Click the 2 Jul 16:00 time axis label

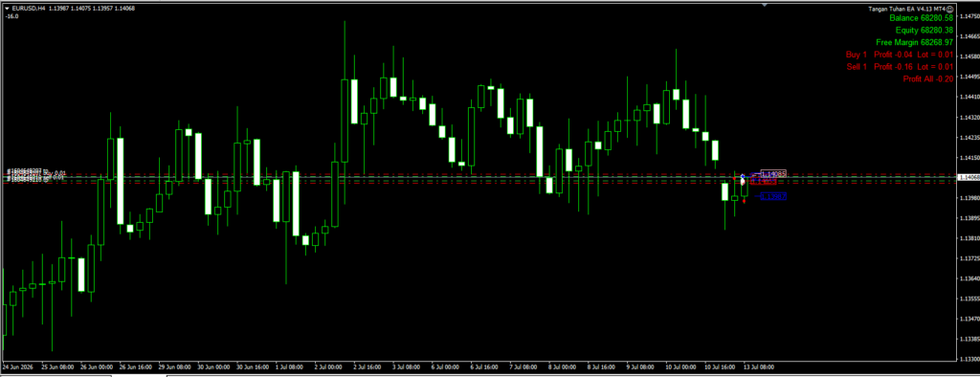point(367,367)
